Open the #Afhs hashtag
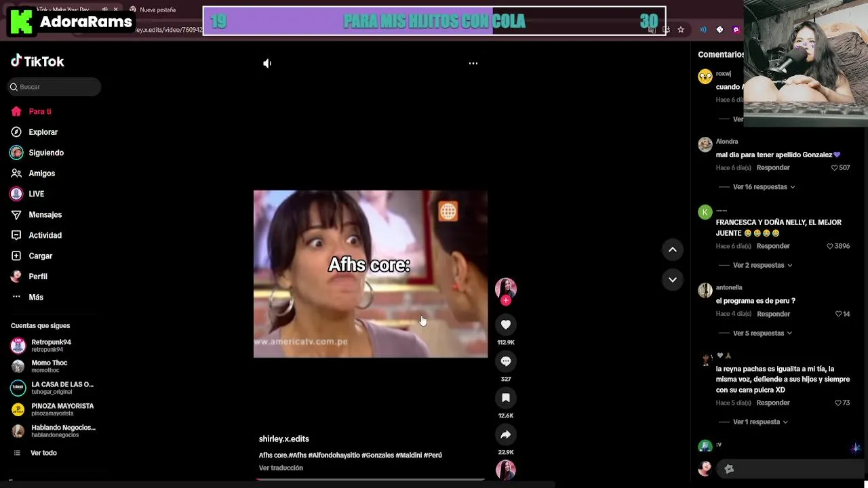868x488 pixels. (x=298, y=455)
